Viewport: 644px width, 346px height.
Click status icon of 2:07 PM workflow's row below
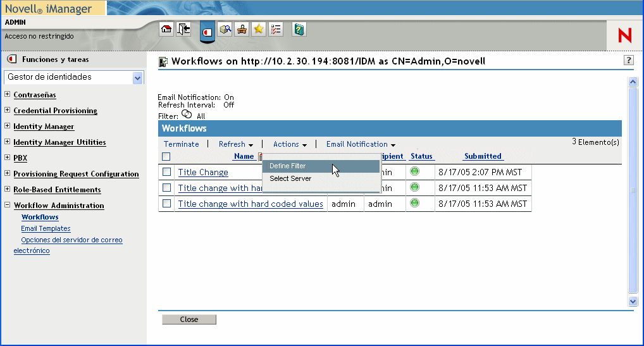pyautogui.click(x=415, y=187)
